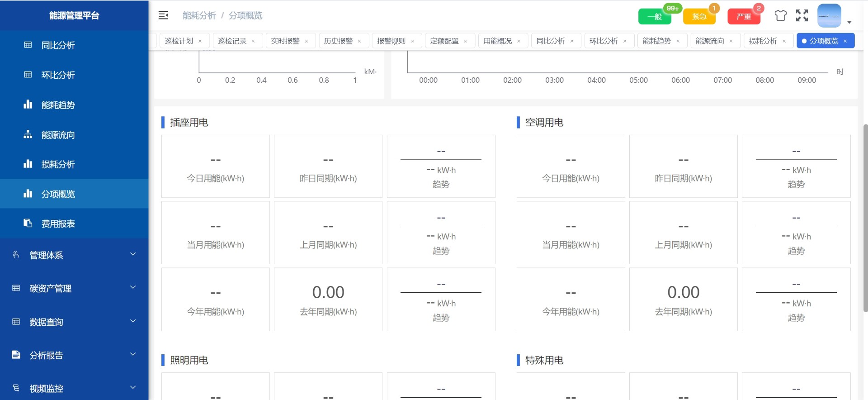Open the 紧急 alarm badge button

pyautogui.click(x=699, y=17)
